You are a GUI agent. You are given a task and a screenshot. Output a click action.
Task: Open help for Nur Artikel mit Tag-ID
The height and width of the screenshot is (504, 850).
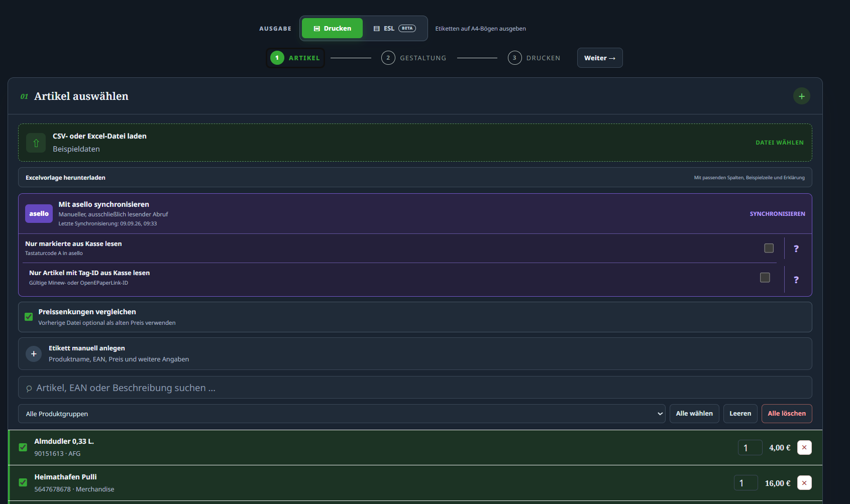point(796,280)
